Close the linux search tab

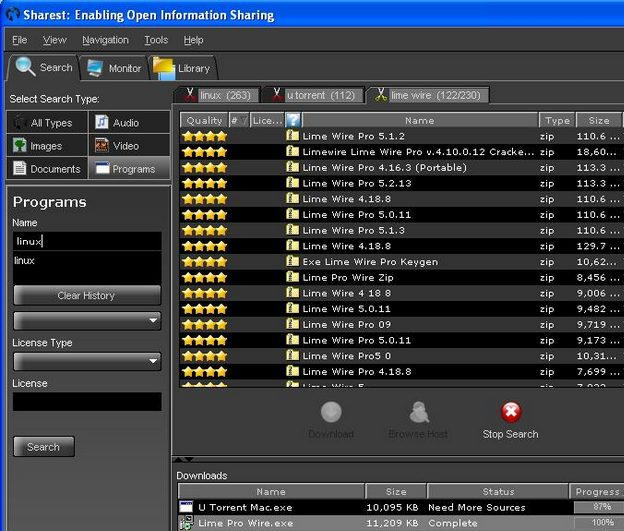point(190,95)
